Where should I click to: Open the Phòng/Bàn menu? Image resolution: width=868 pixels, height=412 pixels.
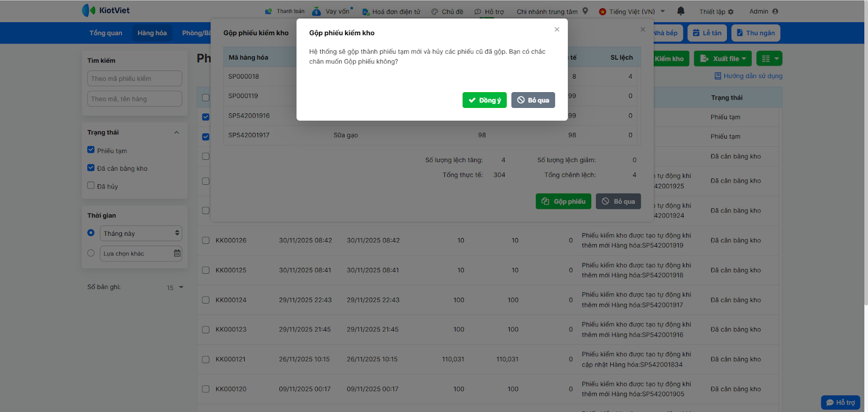point(196,33)
